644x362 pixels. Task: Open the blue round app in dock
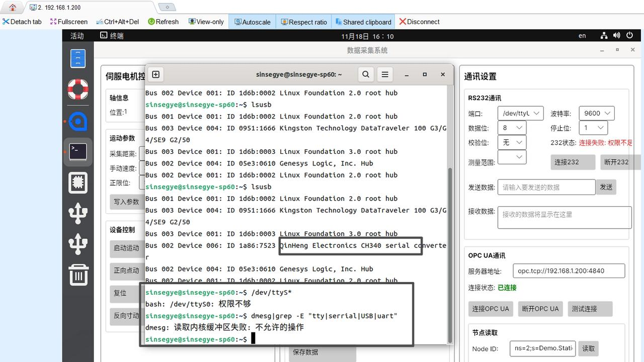coord(78,121)
